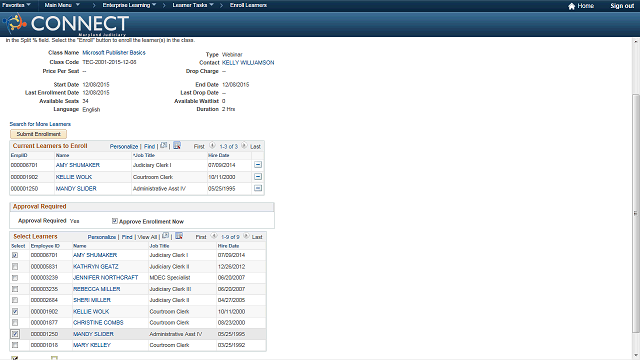Remove Kellie Wolk row with minus icon
The height and width of the screenshot is (360, 640).
pyautogui.click(x=258, y=177)
